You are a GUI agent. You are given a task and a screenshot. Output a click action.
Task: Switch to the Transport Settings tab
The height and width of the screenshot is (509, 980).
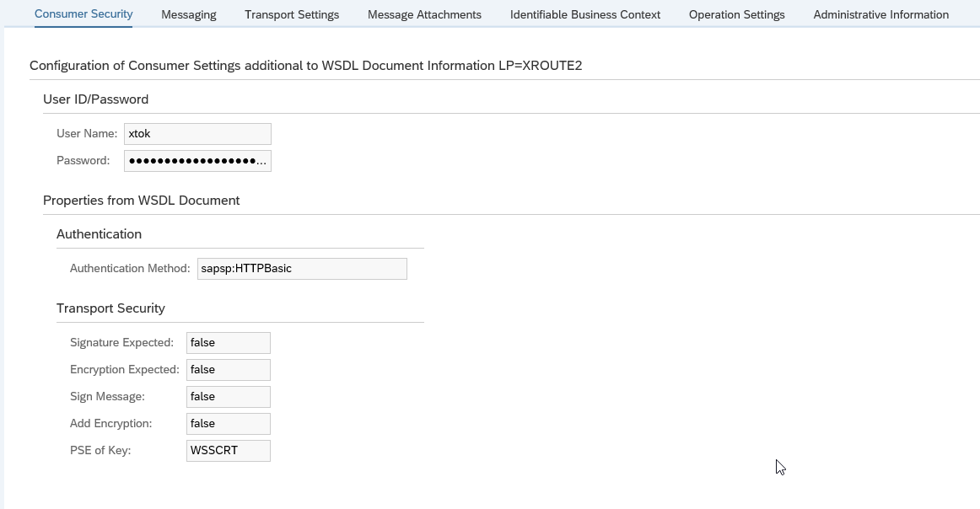(x=292, y=14)
